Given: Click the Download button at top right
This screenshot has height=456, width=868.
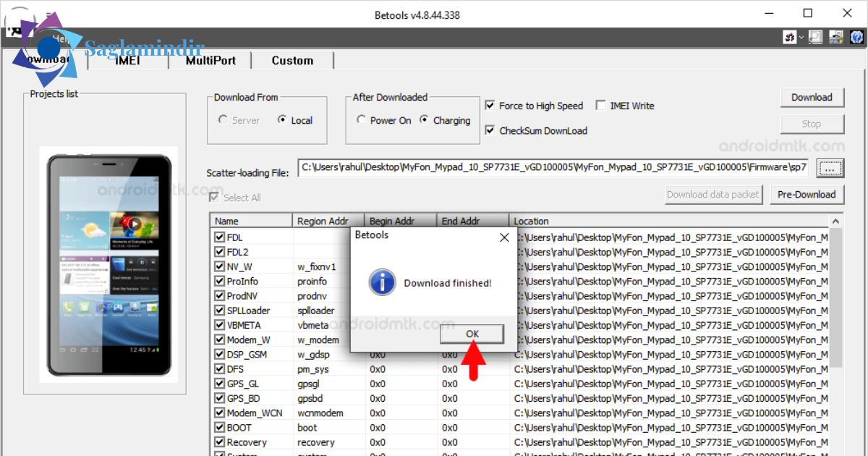Looking at the screenshot, I should [x=812, y=98].
